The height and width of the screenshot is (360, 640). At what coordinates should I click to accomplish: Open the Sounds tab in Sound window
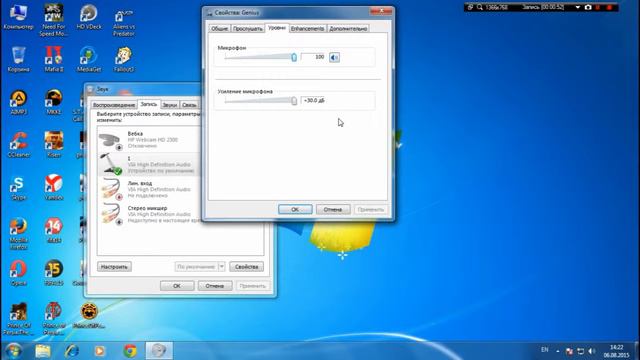[170, 105]
